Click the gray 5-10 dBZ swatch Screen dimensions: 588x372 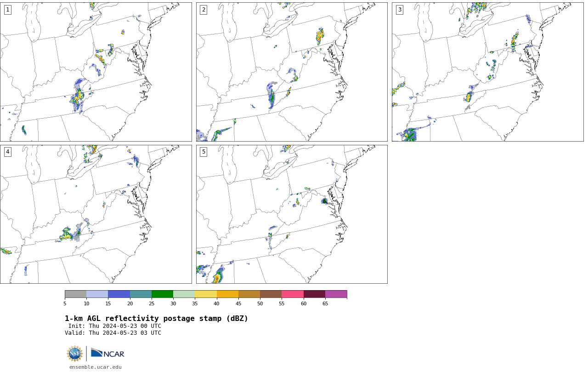pyautogui.click(x=75, y=294)
